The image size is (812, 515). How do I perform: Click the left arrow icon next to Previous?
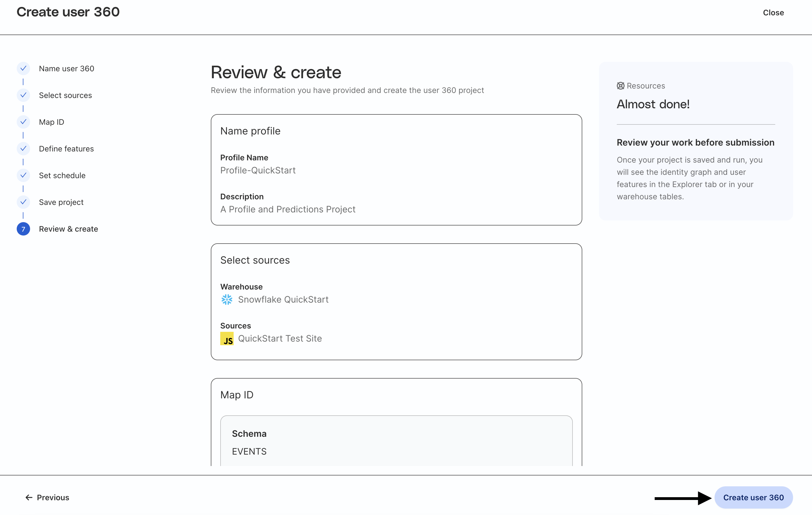click(x=29, y=497)
